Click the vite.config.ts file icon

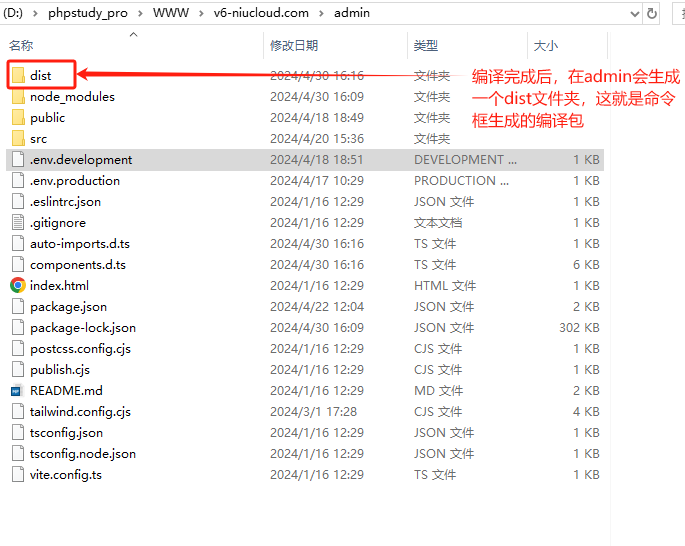click(x=18, y=475)
